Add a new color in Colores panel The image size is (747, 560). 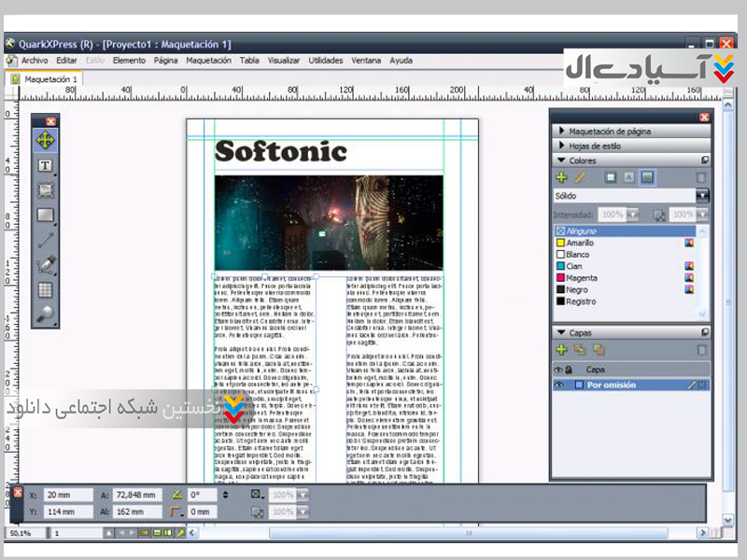(561, 177)
